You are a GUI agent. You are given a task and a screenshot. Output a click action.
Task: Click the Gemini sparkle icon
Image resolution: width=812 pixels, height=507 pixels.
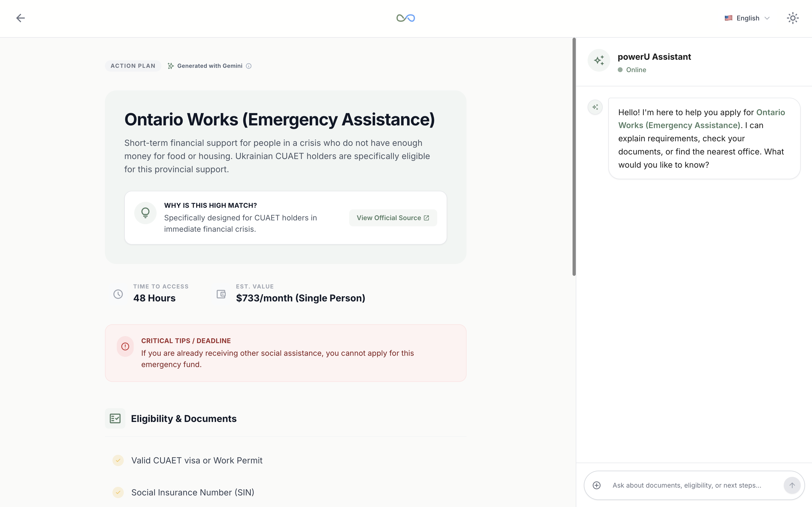[x=171, y=66]
